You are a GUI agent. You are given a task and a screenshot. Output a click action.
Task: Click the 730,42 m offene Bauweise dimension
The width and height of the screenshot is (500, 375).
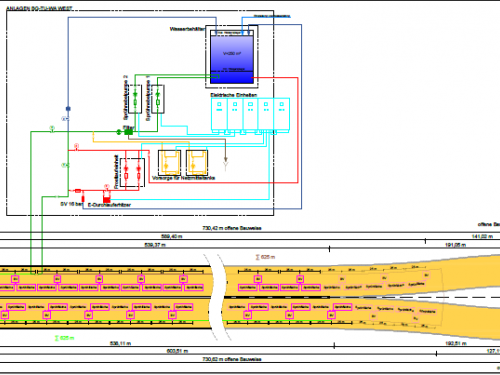point(232,228)
